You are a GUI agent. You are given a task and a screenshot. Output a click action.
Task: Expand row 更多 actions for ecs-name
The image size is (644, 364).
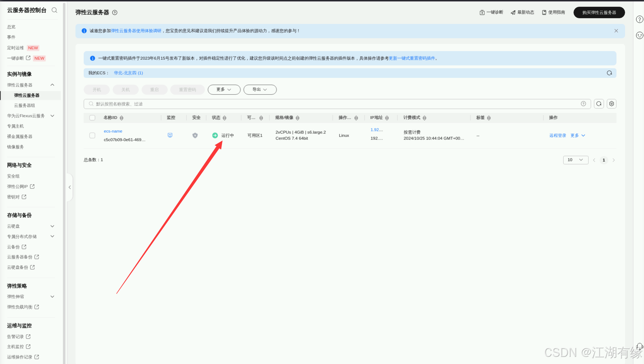(578, 136)
